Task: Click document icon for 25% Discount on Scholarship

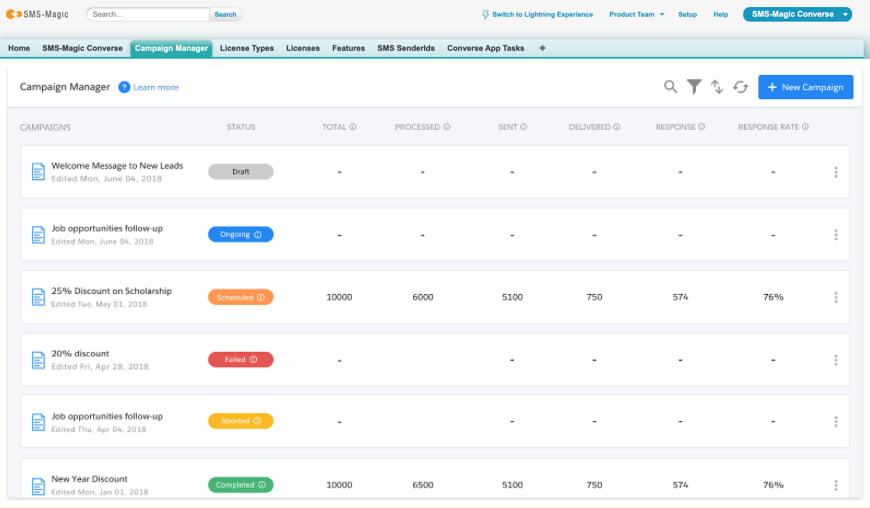Action: (x=38, y=297)
